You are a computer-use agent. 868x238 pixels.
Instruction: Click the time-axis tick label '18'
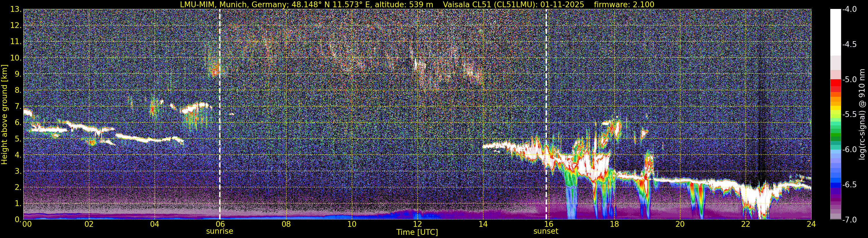tap(615, 224)
